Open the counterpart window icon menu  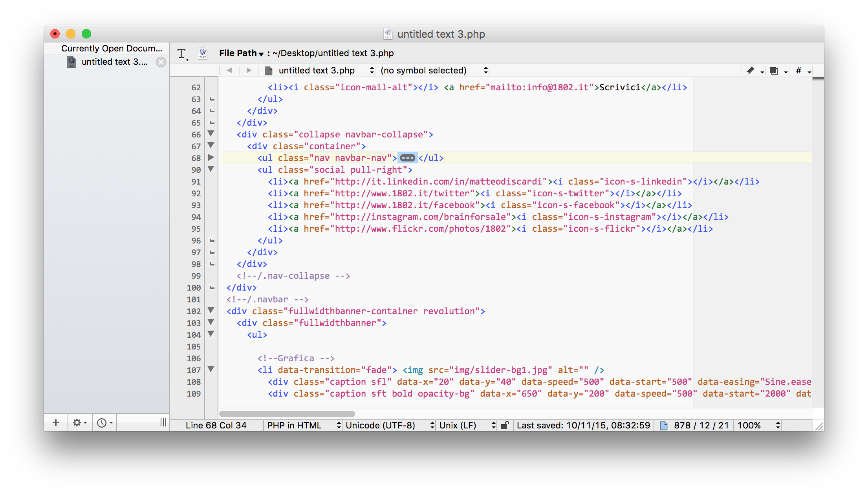(x=774, y=71)
